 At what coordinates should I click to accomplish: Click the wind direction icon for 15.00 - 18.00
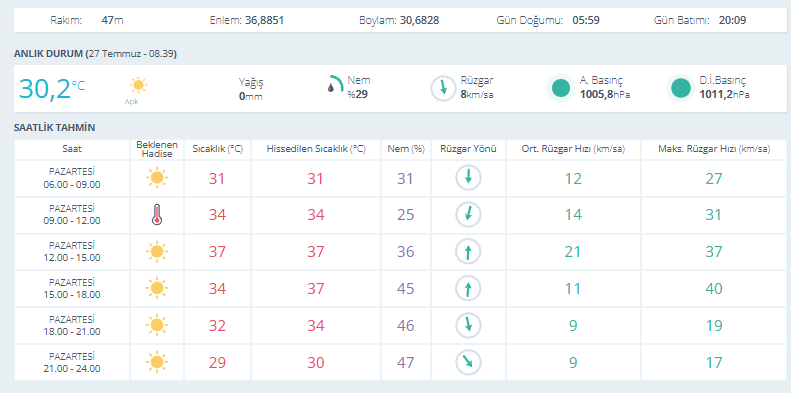(469, 289)
